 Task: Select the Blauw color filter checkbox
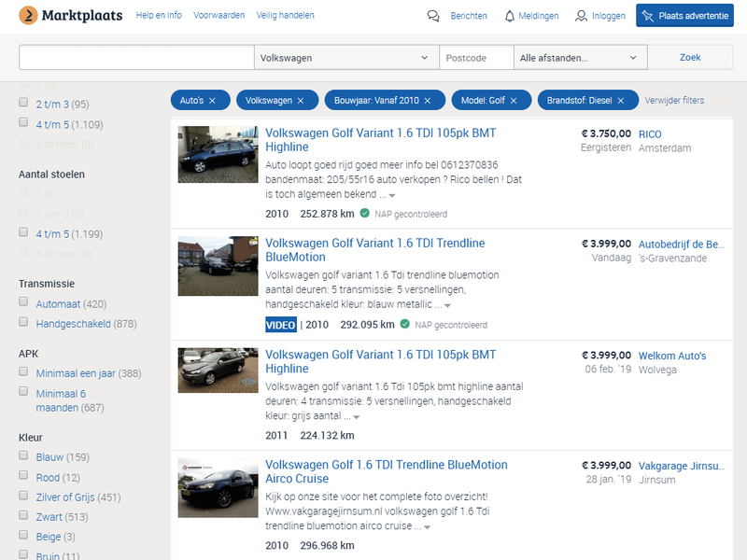coord(24,456)
